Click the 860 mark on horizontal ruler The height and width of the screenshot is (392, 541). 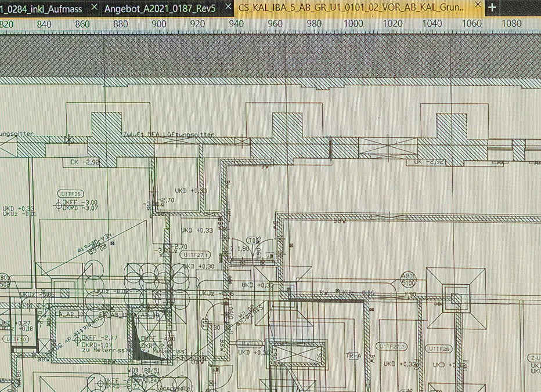click(x=82, y=24)
